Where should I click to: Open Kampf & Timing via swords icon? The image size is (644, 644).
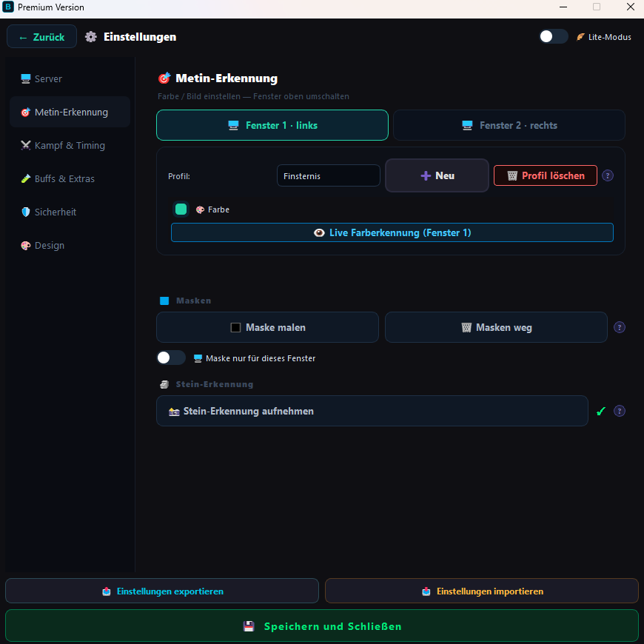pos(25,145)
